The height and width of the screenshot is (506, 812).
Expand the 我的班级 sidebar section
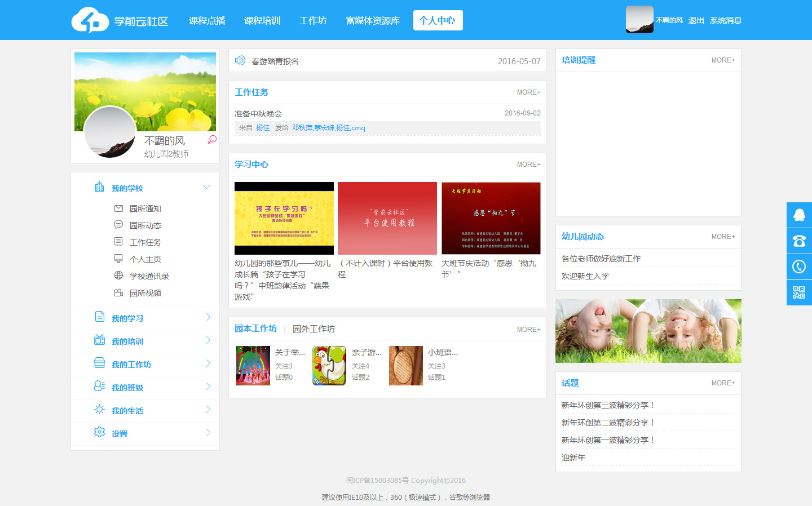[208, 387]
